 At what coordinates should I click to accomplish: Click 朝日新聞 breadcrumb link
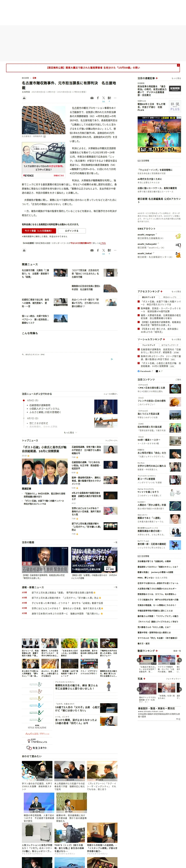[x=25, y=78]
